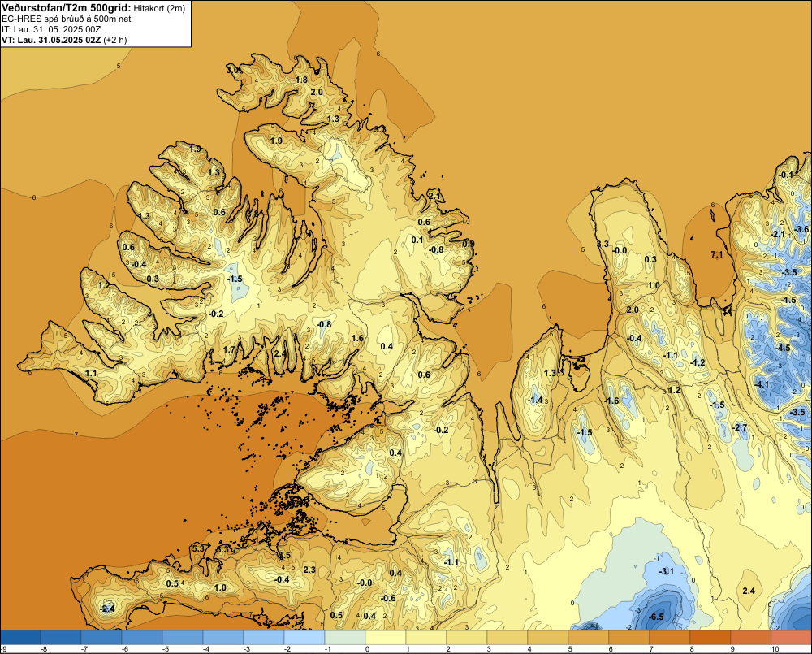Viewport: 812px width, 654px height.
Task: Click the '-2.4' value on the peninsula tip
Action: pyautogui.click(x=107, y=609)
